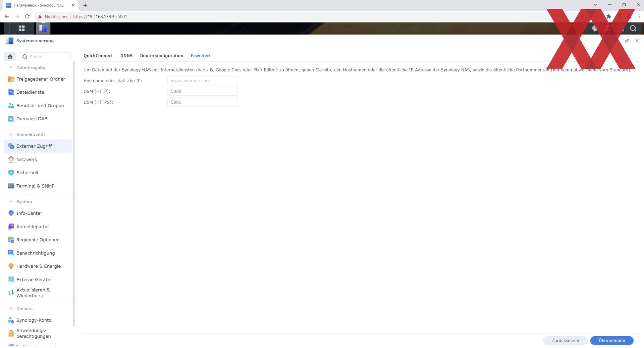
Task: Open Hardware & Energie bulb icon
Action: pyautogui.click(x=11, y=266)
